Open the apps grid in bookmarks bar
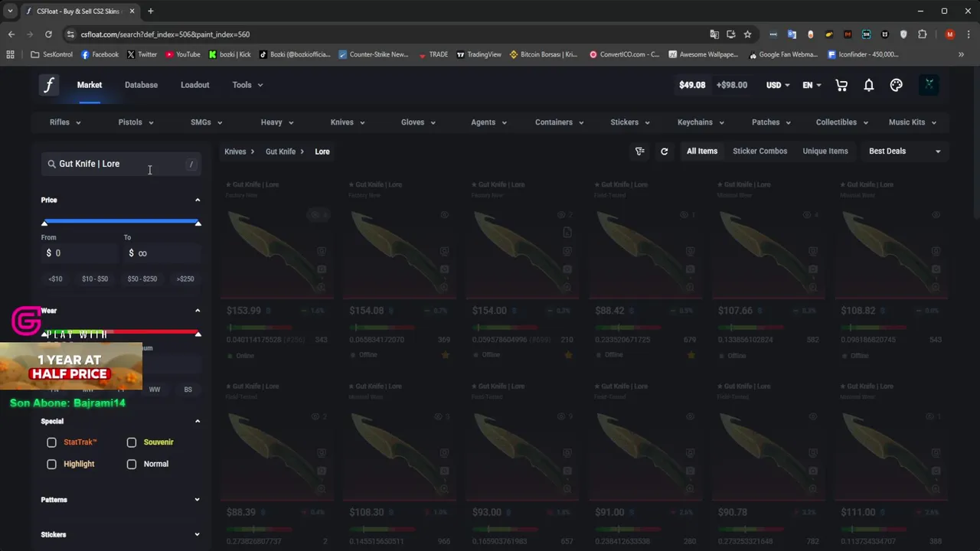 click(x=10, y=54)
